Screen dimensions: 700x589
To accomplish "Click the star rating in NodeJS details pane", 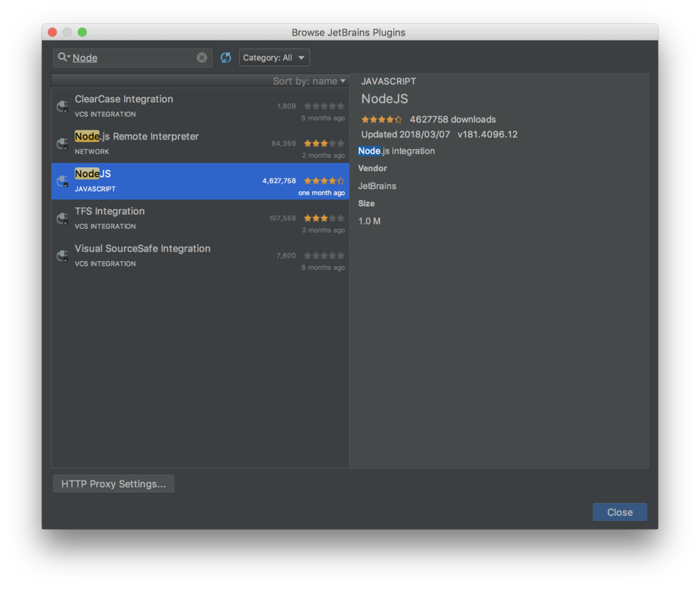I will click(x=381, y=120).
